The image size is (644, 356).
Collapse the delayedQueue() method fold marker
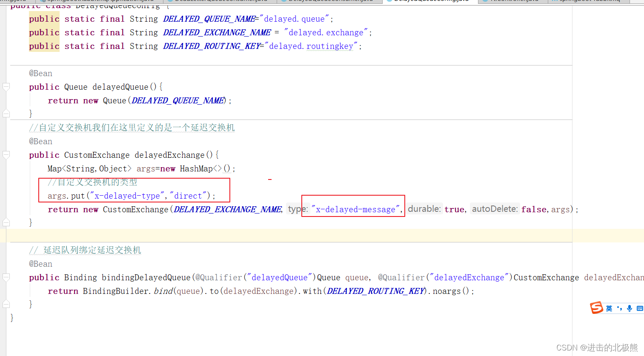pos(6,87)
